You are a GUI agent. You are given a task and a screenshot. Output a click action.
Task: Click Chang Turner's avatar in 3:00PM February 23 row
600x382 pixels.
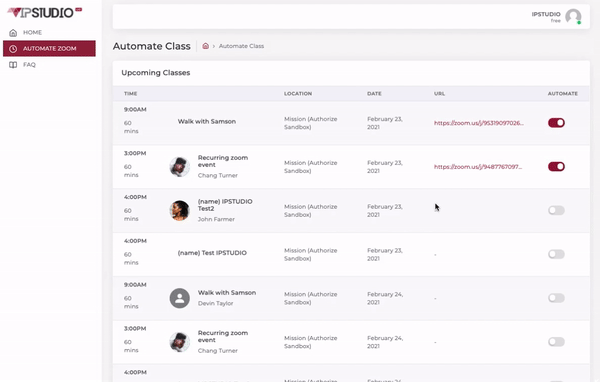[179, 167]
